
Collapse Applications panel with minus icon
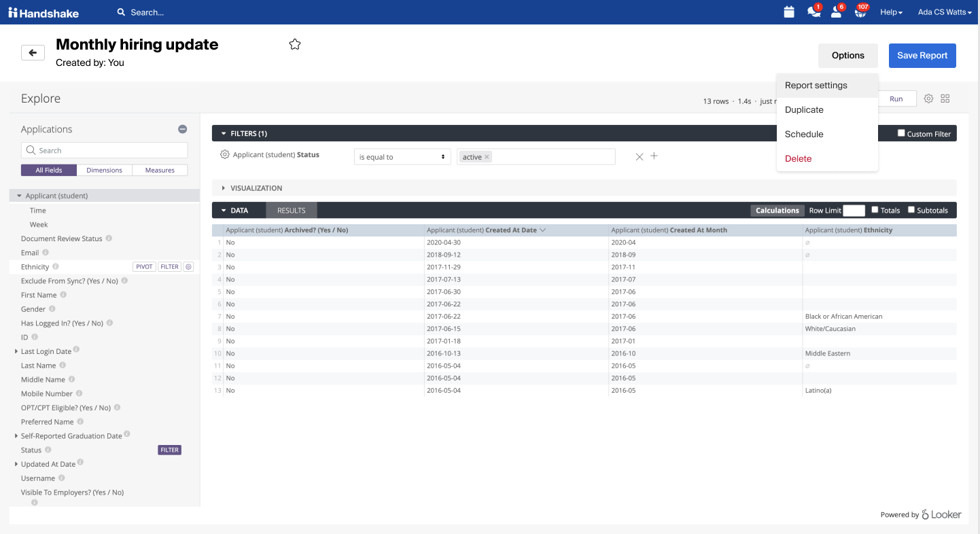pyautogui.click(x=182, y=129)
